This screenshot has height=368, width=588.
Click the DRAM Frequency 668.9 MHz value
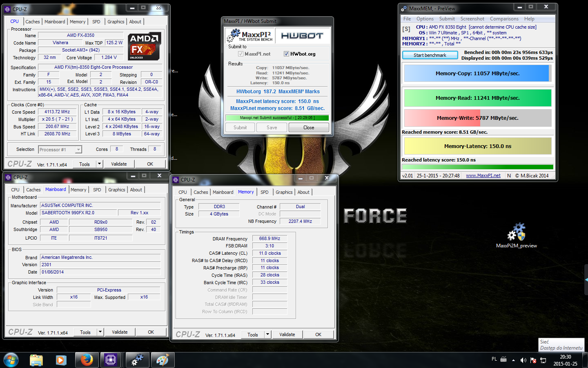pos(269,239)
